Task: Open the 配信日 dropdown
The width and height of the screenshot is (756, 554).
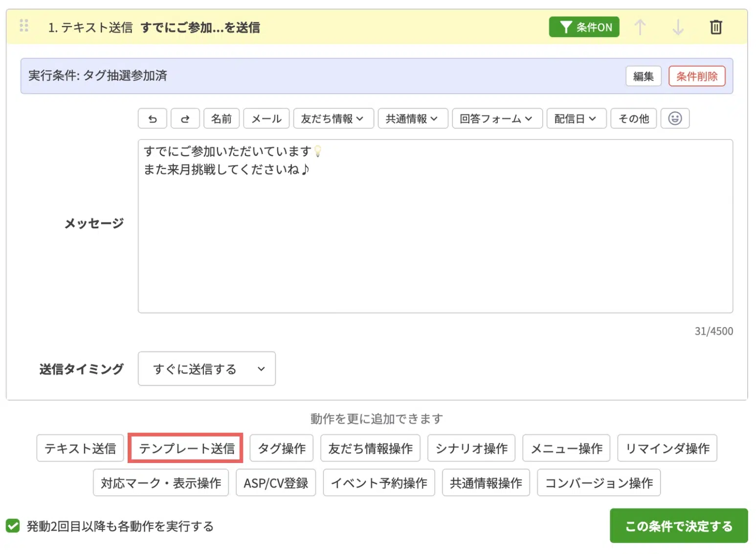Action: [577, 118]
